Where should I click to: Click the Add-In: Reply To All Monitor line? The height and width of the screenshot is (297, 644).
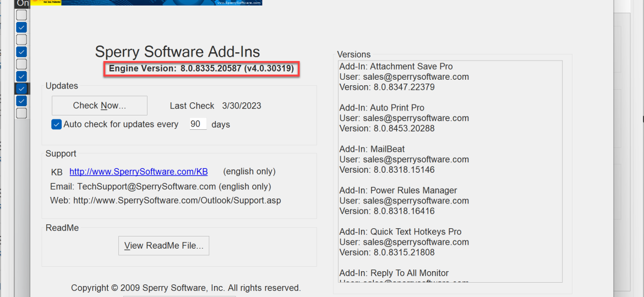[x=394, y=273]
